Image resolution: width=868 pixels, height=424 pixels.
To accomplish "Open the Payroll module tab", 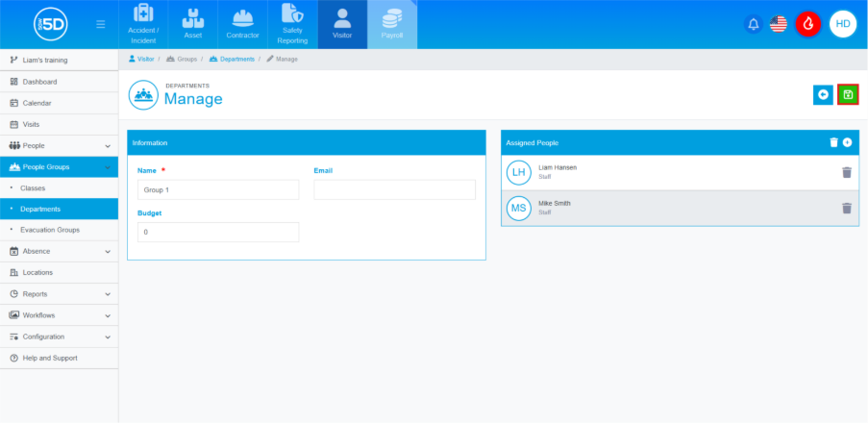I will pyautogui.click(x=392, y=24).
